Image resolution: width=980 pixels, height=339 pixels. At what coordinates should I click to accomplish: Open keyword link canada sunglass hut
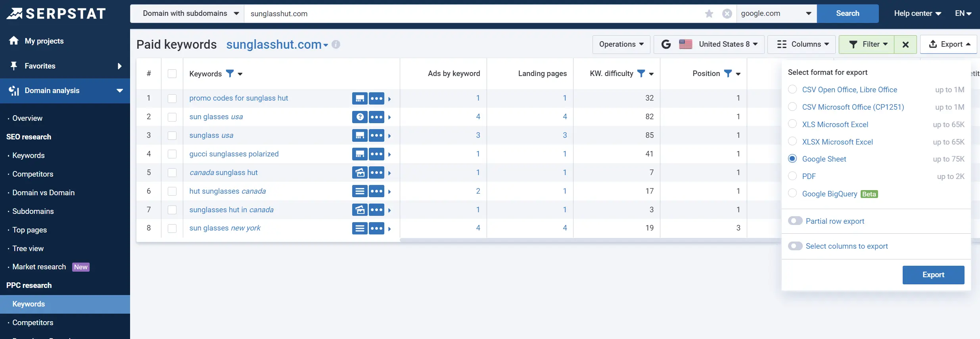[223, 173]
